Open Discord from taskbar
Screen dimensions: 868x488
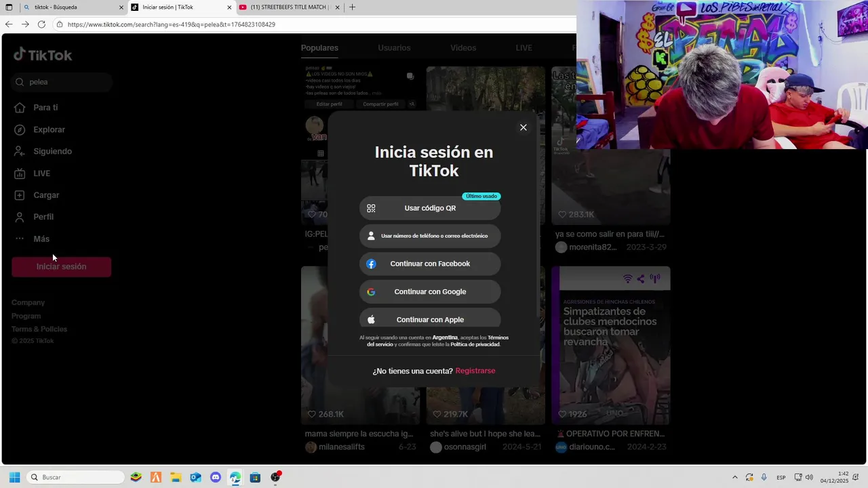(x=216, y=477)
